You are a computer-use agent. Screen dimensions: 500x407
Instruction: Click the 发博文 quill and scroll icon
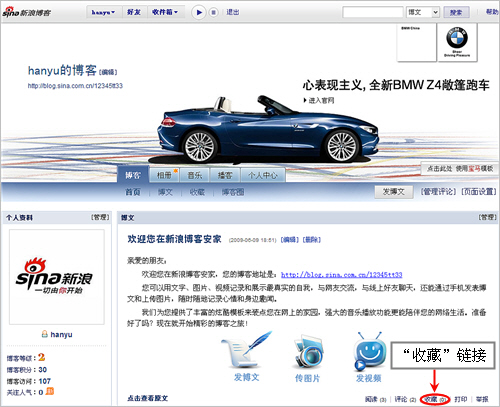click(x=246, y=350)
